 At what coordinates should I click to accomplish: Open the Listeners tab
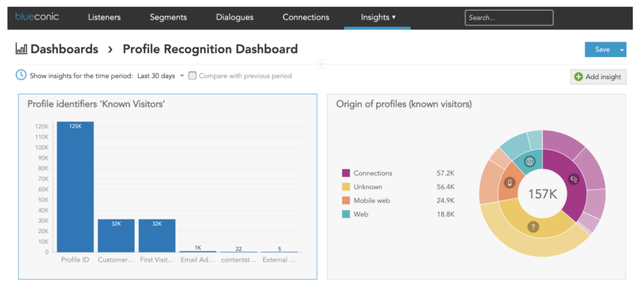coord(104,17)
